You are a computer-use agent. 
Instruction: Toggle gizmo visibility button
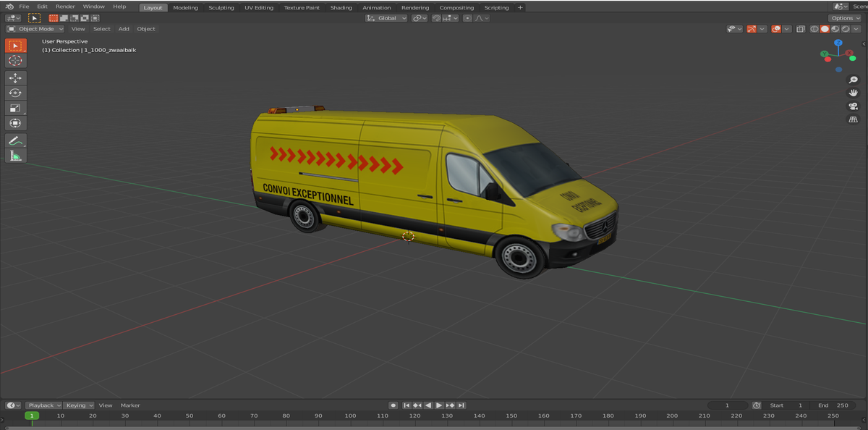(752, 29)
